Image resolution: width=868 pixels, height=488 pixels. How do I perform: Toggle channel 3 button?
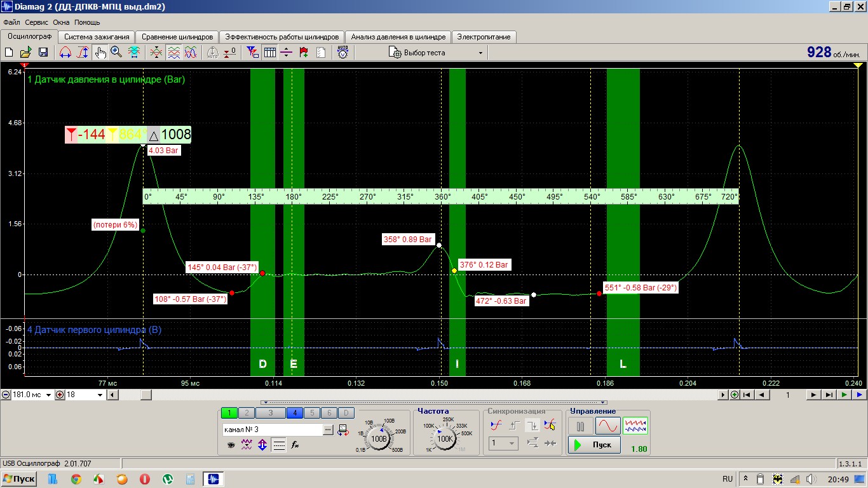271,413
